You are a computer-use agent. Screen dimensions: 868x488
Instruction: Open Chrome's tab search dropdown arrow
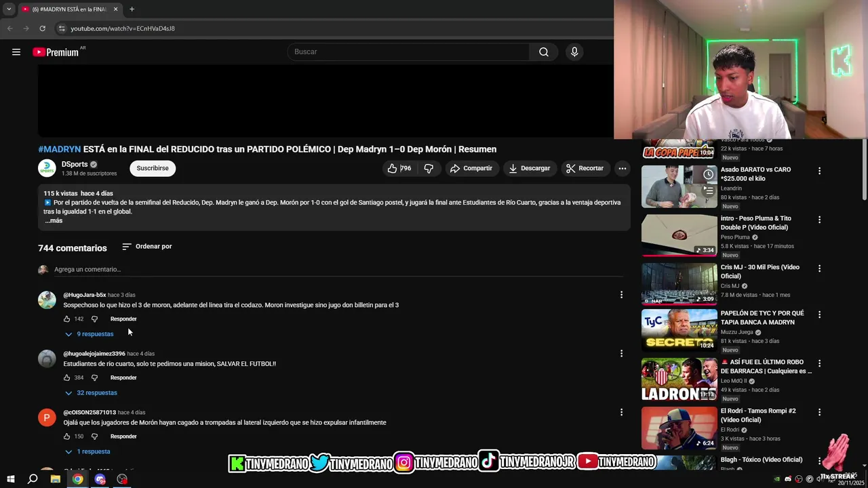point(9,9)
